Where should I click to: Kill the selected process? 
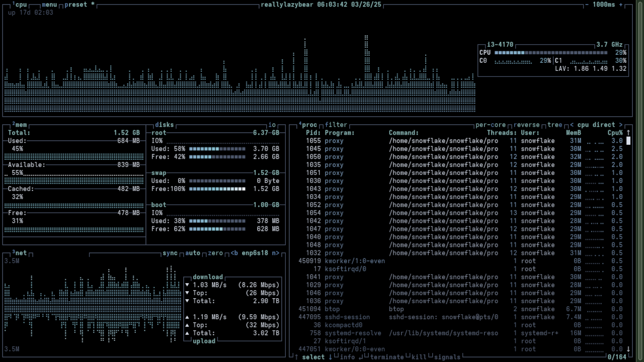419,357
